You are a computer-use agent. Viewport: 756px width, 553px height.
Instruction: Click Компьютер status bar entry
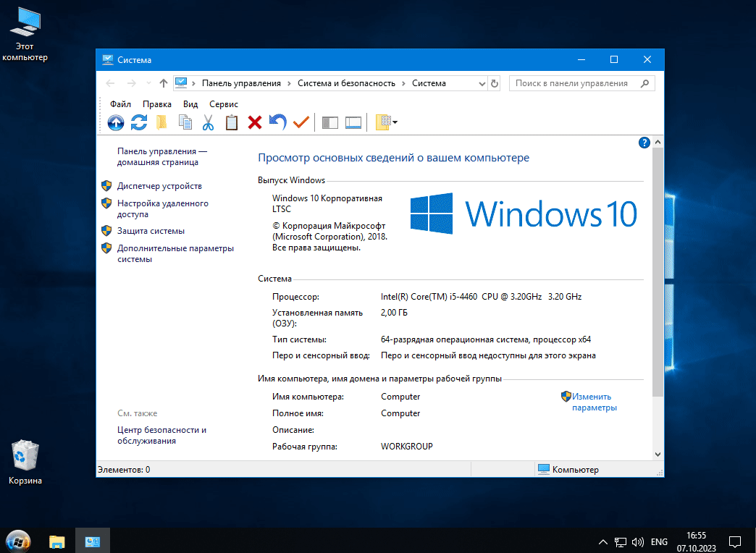click(x=568, y=470)
